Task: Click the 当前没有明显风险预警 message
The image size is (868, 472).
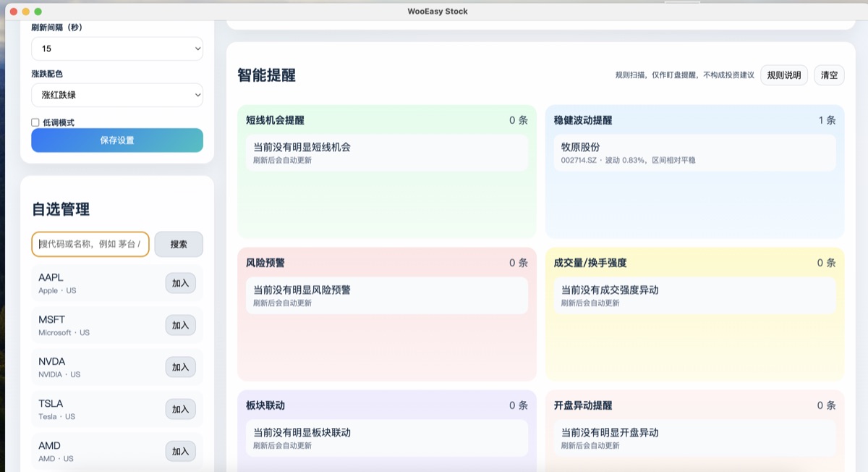Action: click(x=302, y=290)
